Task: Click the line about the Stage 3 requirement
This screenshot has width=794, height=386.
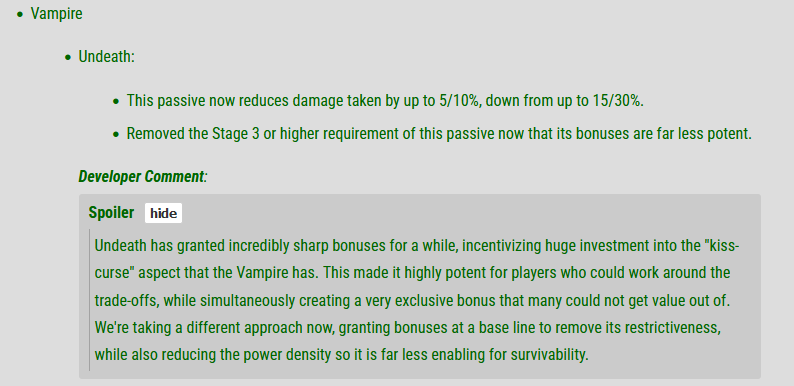Action: click(x=439, y=134)
